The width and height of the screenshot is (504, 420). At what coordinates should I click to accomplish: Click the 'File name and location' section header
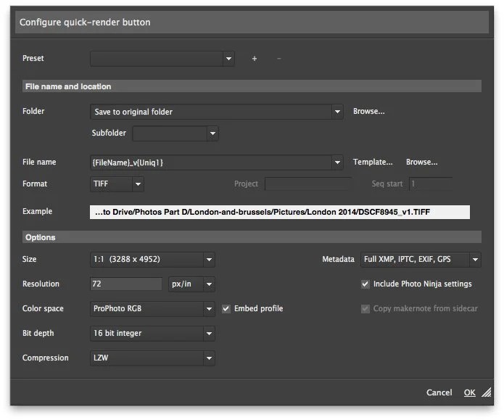[x=252, y=86]
